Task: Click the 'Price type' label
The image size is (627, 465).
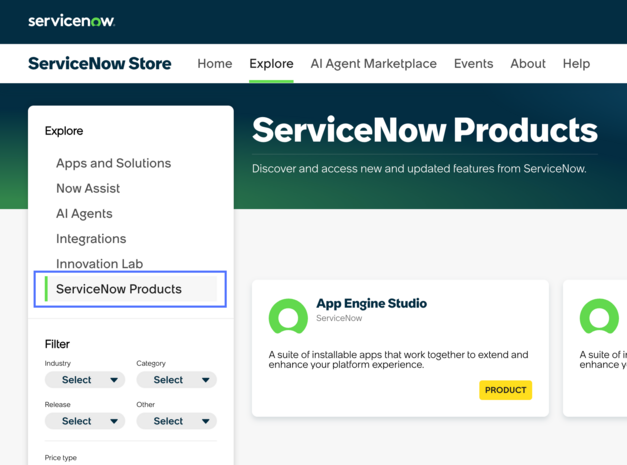Action: 61,457
